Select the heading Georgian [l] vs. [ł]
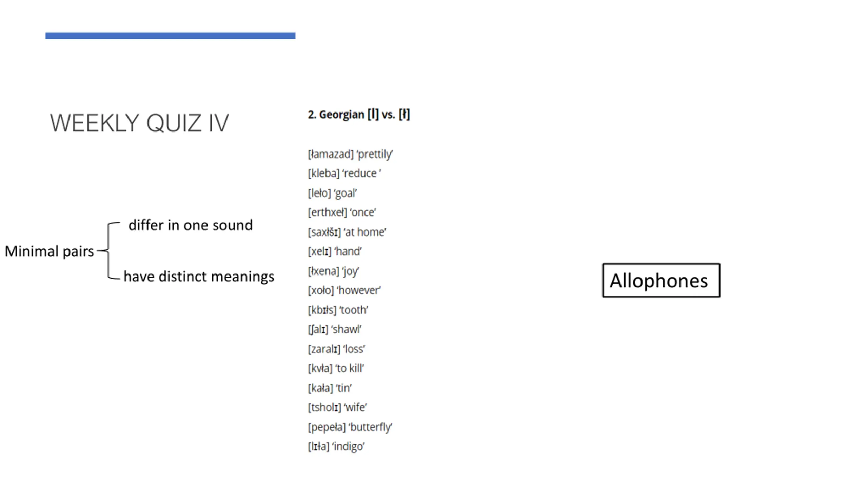This screenshot has width=868, height=488. [359, 114]
